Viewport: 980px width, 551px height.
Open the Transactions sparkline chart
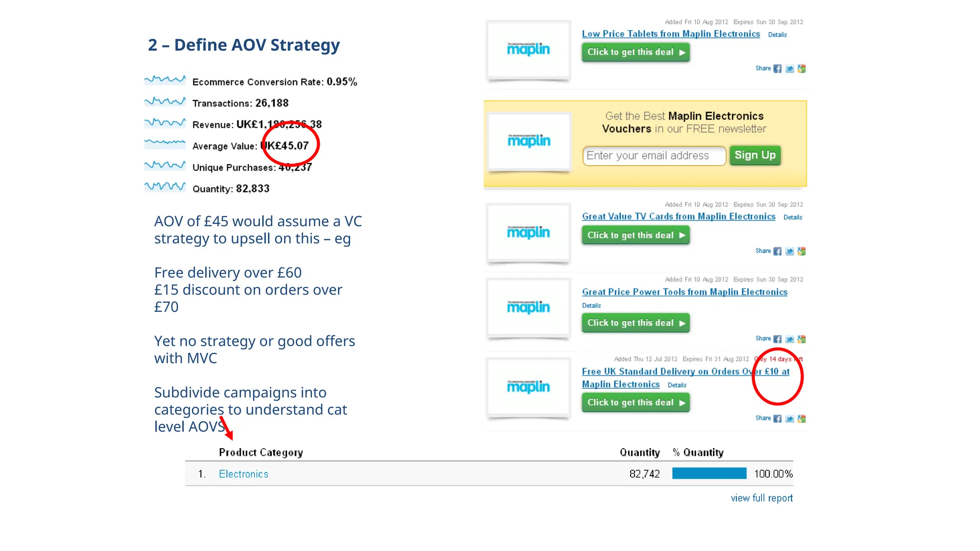click(165, 101)
